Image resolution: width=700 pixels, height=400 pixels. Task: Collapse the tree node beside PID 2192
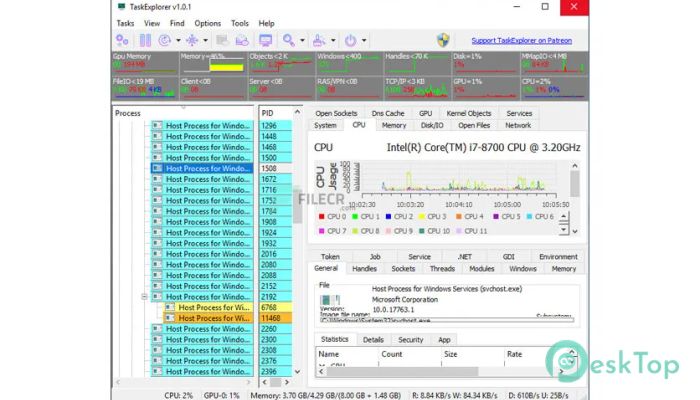tap(144, 296)
